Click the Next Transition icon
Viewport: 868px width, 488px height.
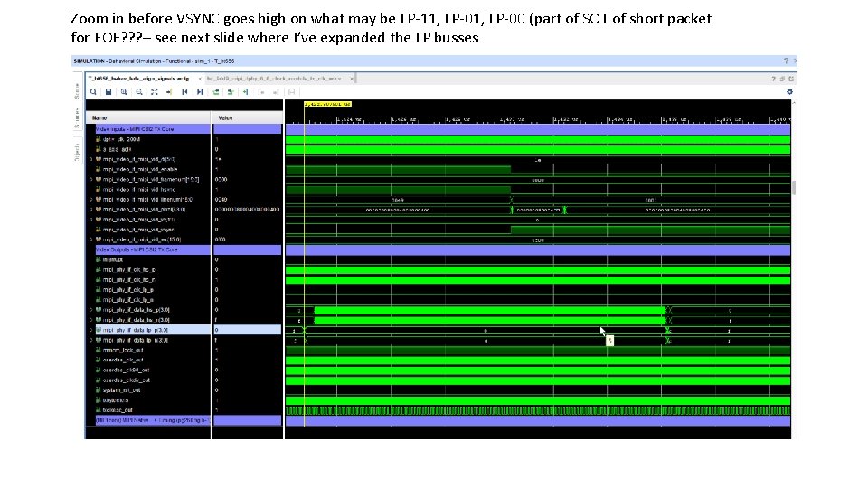click(231, 92)
